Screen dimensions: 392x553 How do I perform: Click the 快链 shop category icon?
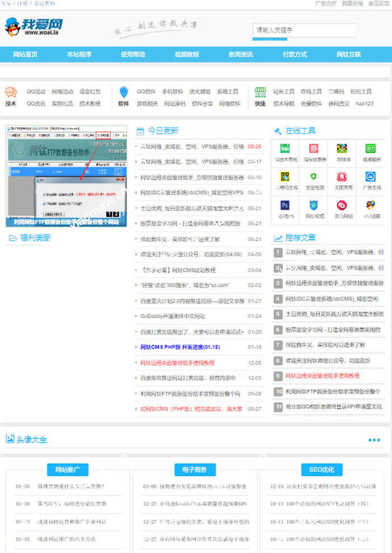click(x=260, y=92)
